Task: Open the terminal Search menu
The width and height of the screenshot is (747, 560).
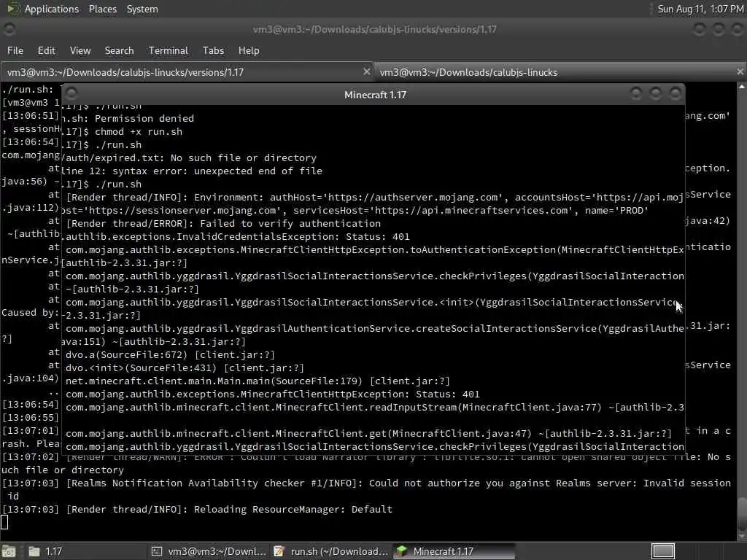Action: pos(119,50)
